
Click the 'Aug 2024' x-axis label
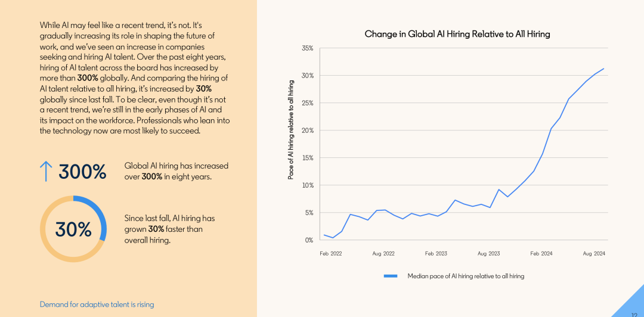[594, 254]
